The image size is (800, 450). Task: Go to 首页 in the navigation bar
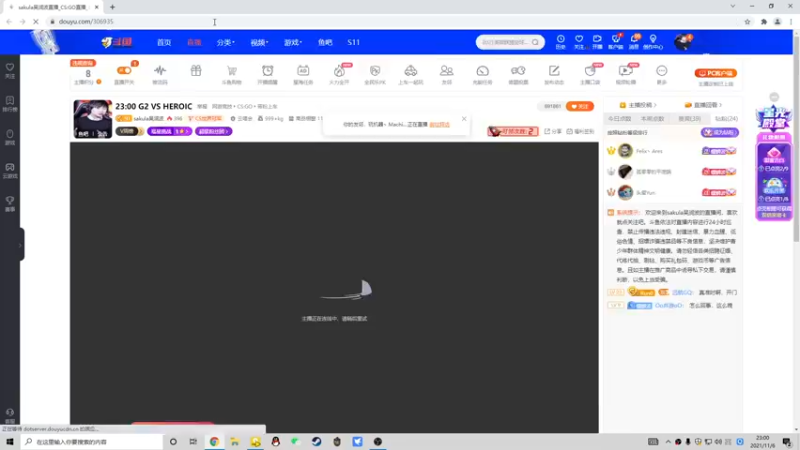[164, 42]
